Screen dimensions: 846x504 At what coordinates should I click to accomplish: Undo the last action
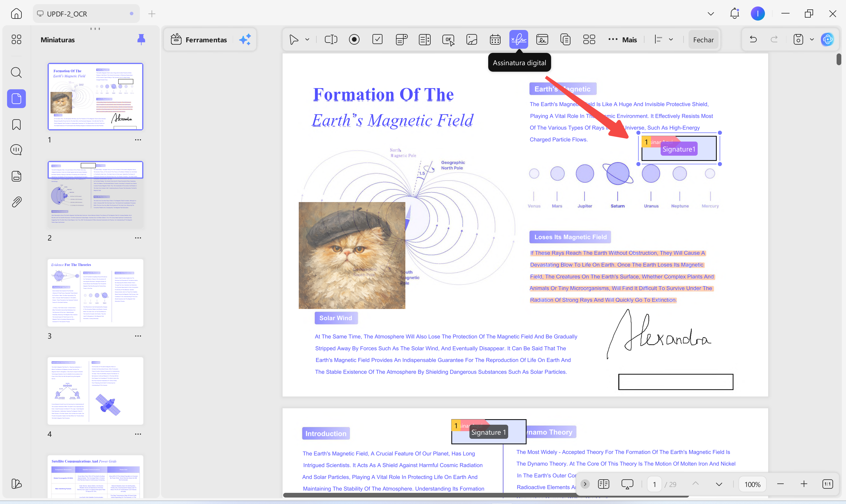753,39
